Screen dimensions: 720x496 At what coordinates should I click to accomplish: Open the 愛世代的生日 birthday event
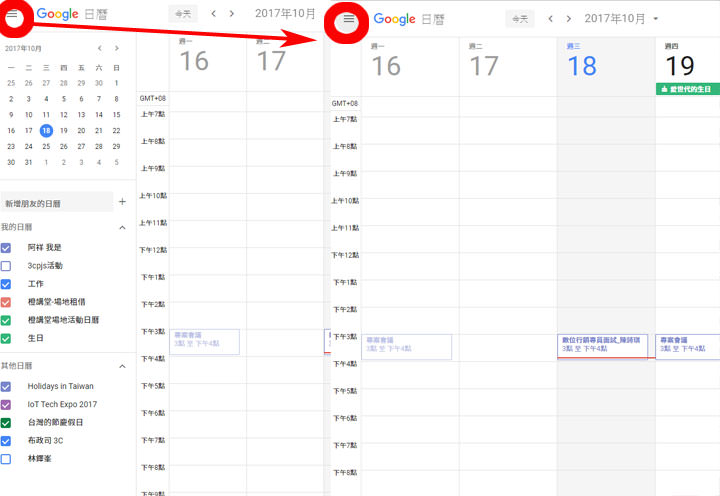pyautogui.click(x=687, y=89)
